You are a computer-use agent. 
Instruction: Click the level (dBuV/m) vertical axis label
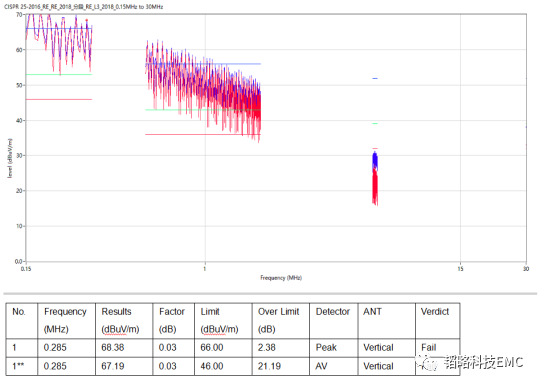tap(10, 158)
